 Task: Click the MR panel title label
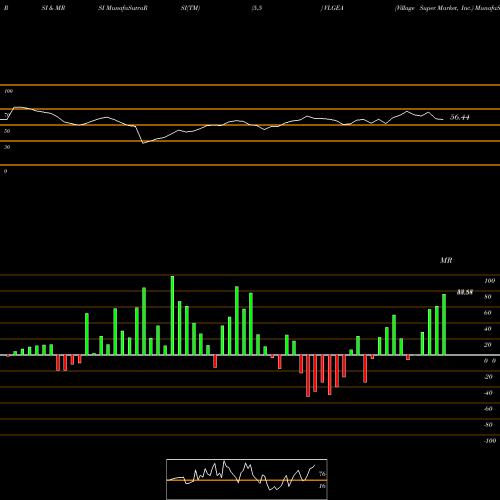tap(446, 260)
